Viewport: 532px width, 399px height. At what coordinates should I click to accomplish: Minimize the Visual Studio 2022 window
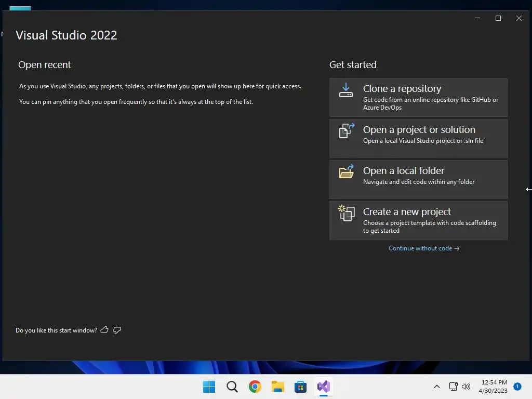pos(477,18)
